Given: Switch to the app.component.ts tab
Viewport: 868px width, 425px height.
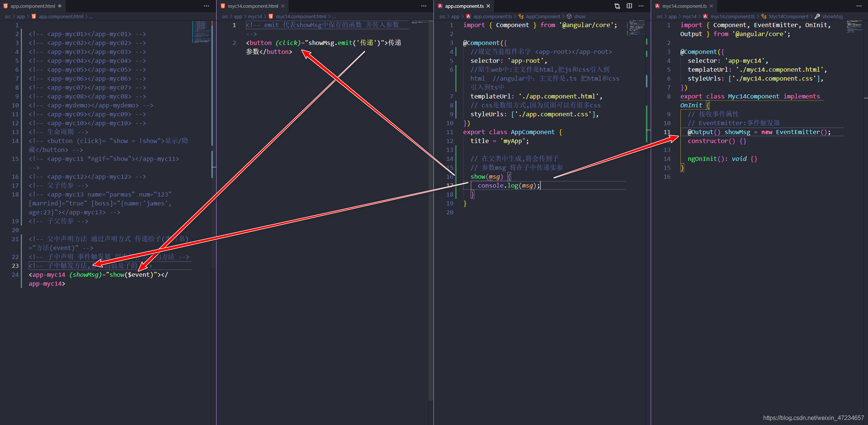Looking at the screenshot, I should click(464, 6).
